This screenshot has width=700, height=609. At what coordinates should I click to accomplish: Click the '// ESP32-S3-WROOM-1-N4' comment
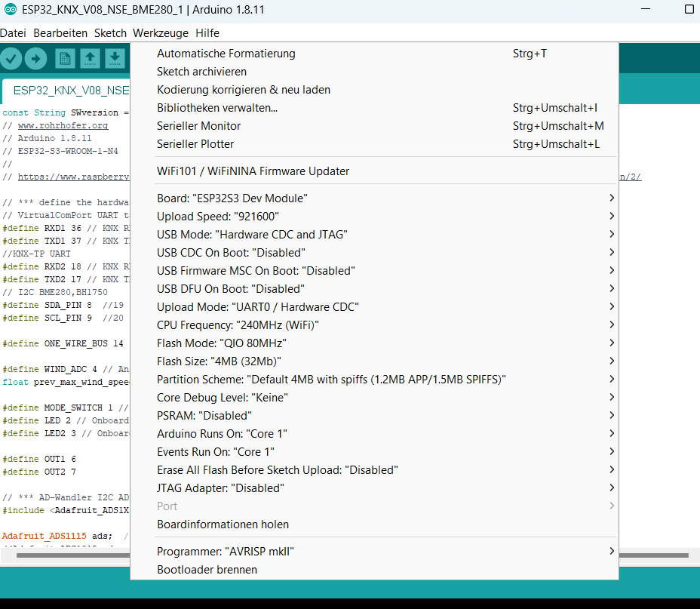[60, 151]
